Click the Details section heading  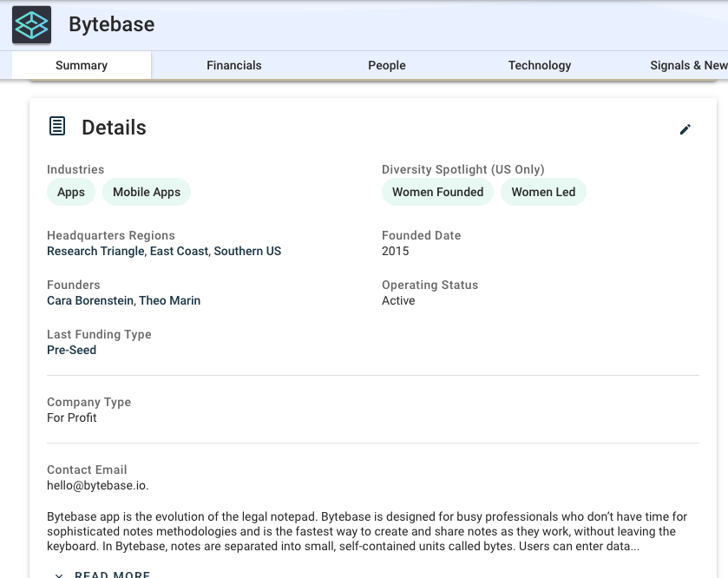coord(115,128)
